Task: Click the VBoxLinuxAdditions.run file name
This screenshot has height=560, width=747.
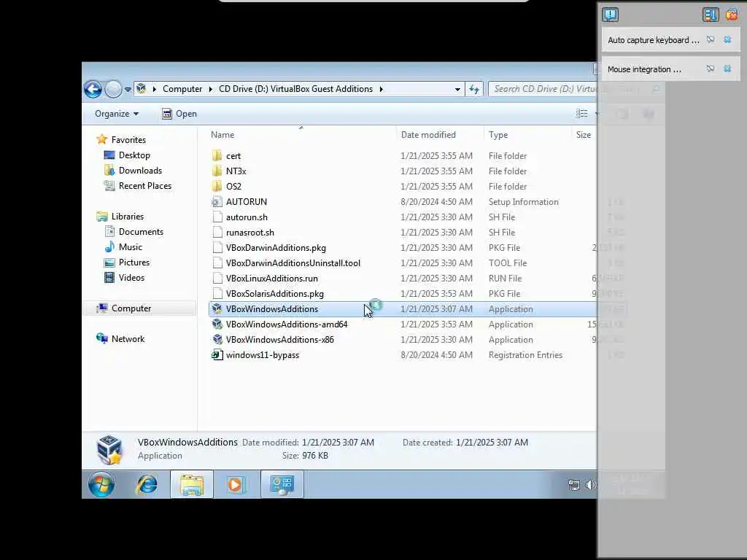Action: pyautogui.click(x=272, y=278)
